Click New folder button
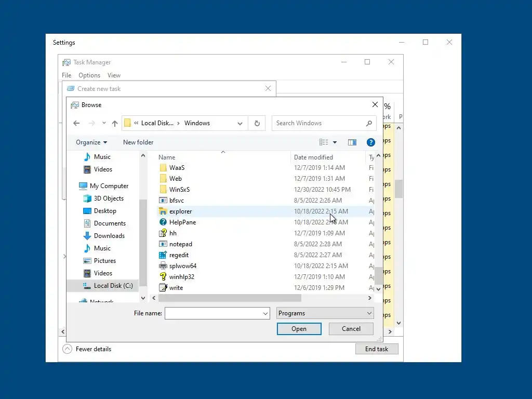 [x=138, y=142]
